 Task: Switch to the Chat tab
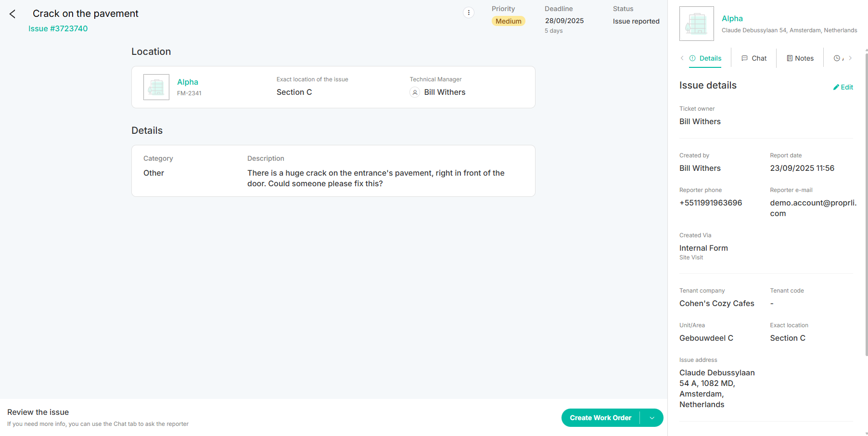point(754,58)
